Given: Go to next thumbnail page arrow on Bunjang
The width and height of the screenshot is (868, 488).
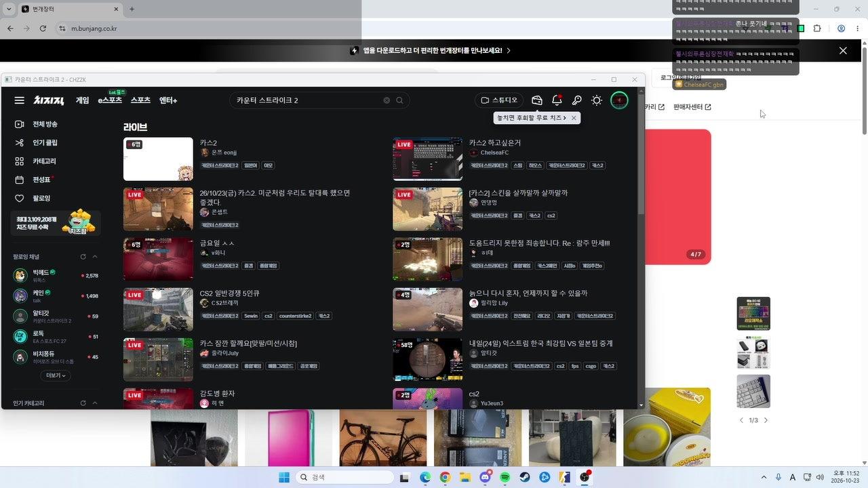Looking at the screenshot, I should (x=766, y=420).
